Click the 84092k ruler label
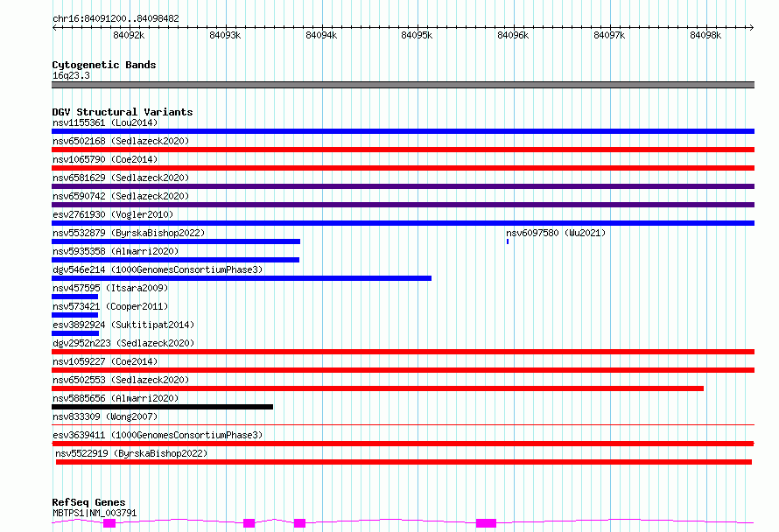The image size is (779, 532). [x=129, y=35]
